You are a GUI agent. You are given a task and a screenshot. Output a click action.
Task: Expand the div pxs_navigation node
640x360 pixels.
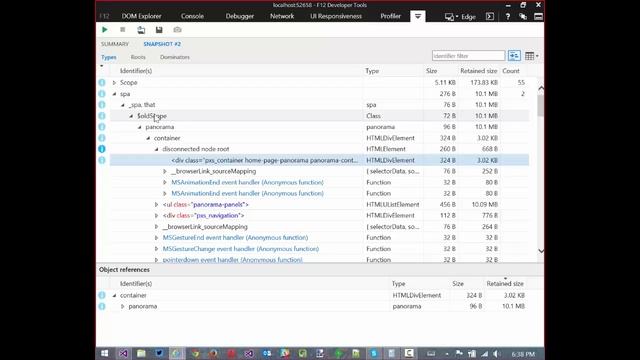tap(157, 216)
